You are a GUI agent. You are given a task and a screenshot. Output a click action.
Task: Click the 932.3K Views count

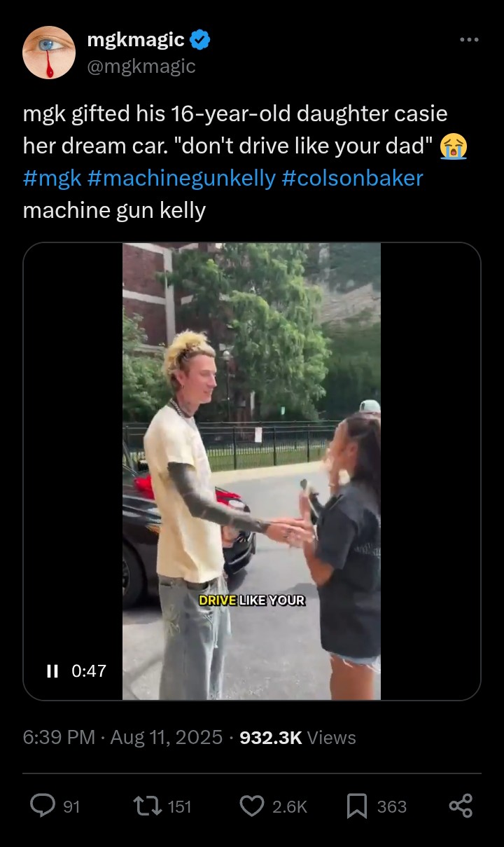pyautogui.click(x=297, y=738)
